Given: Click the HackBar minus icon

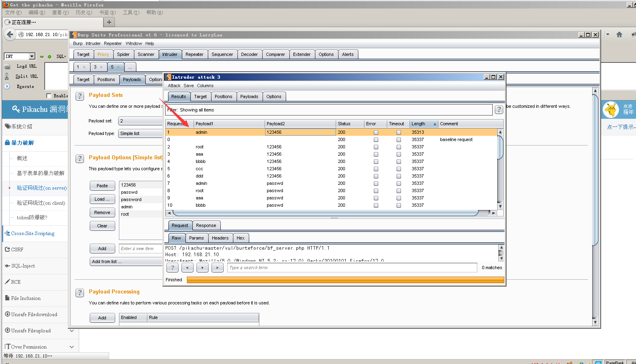Looking at the screenshot, I should [x=41, y=57].
